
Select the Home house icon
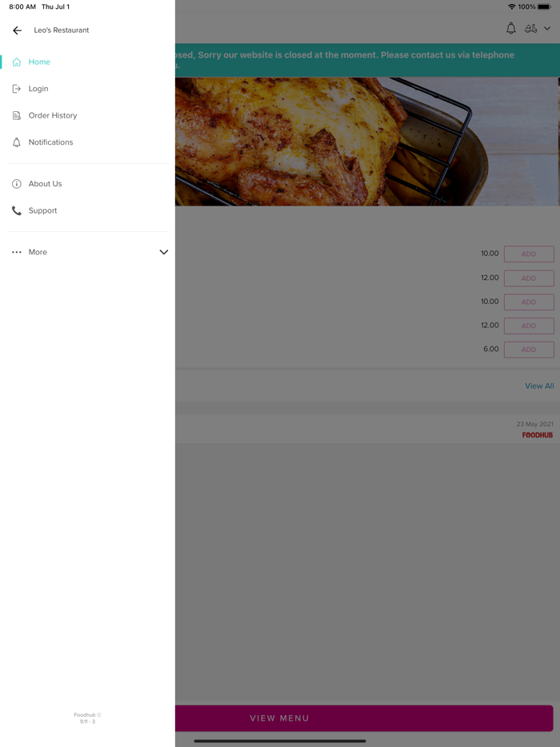click(17, 62)
